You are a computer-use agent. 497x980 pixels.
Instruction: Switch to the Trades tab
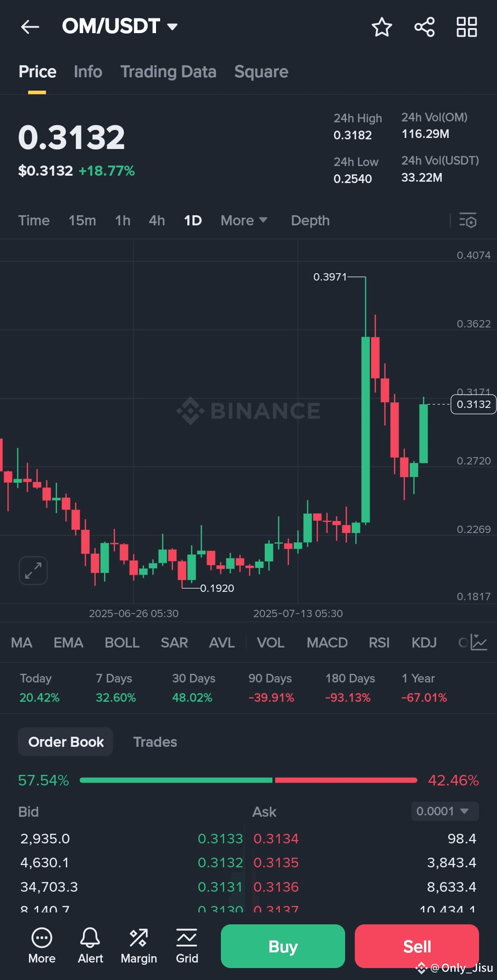155,742
